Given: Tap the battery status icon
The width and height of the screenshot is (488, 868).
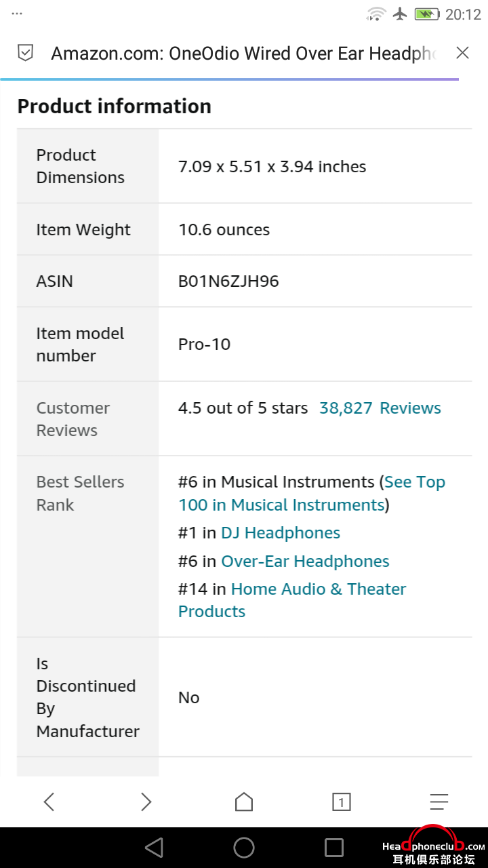Looking at the screenshot, I should (x=427, y=14).
